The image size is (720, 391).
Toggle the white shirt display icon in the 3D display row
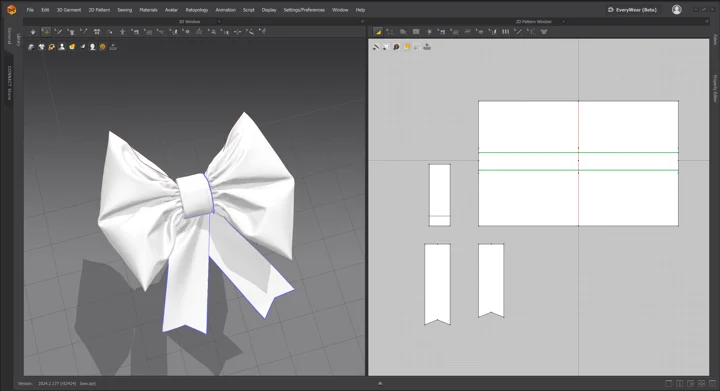41,47
